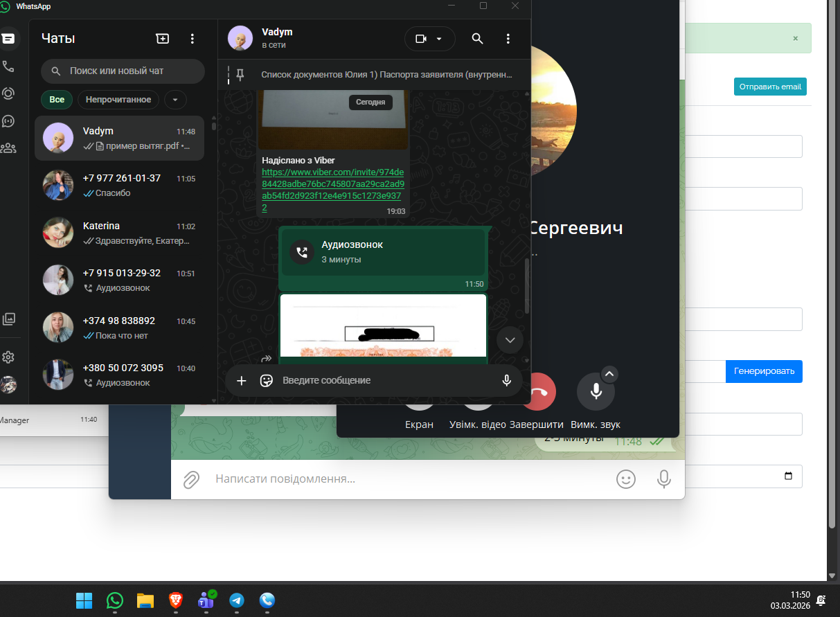This screenshot has height=617, width=840.
Task: Expand more chat filters dropdown
Action: click(x=175, y=100)
